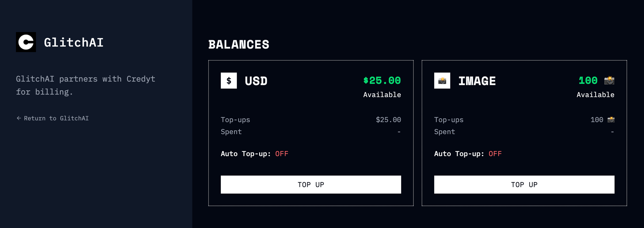644x228 pixels.
Task: Enable the OFF auto top-up setting for USD
Action: click(x=282, y=154)
